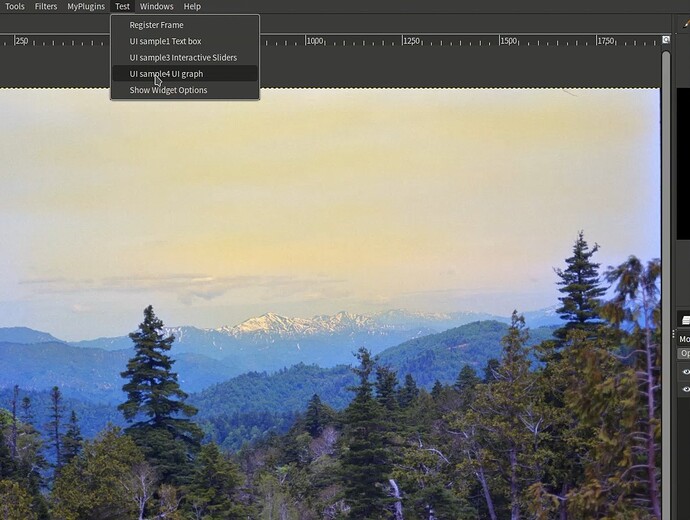This screenshot has height=520, width=690.
Task: Open the layer Mode dropdown
Action: coord(684,339)
